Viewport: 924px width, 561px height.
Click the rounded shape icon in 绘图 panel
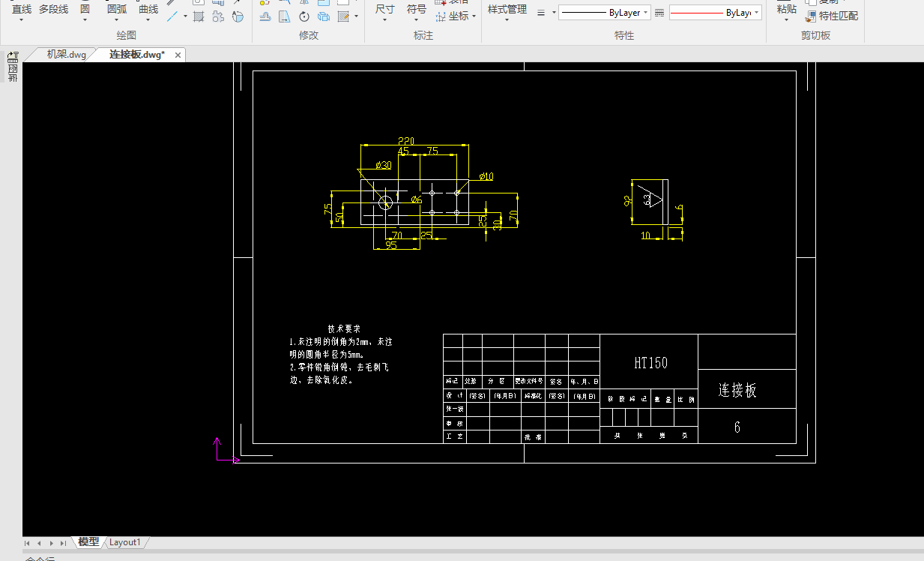[x=238, y=16]
